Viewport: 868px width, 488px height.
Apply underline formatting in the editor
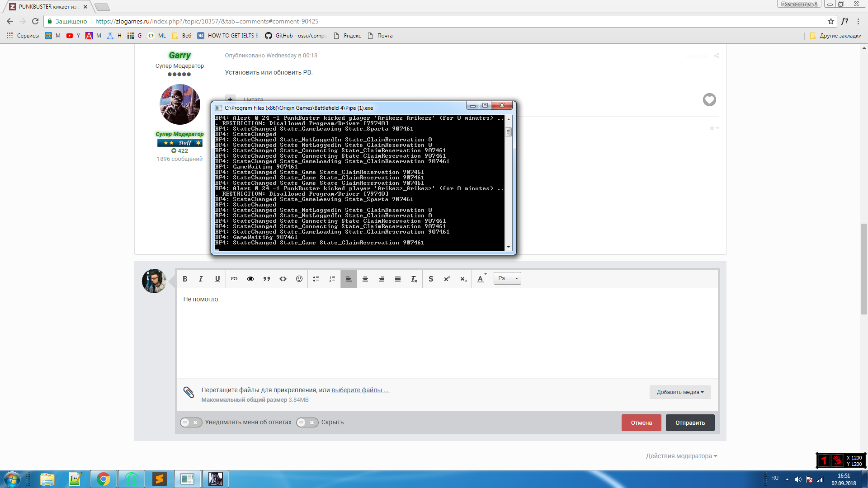point(217,279)
